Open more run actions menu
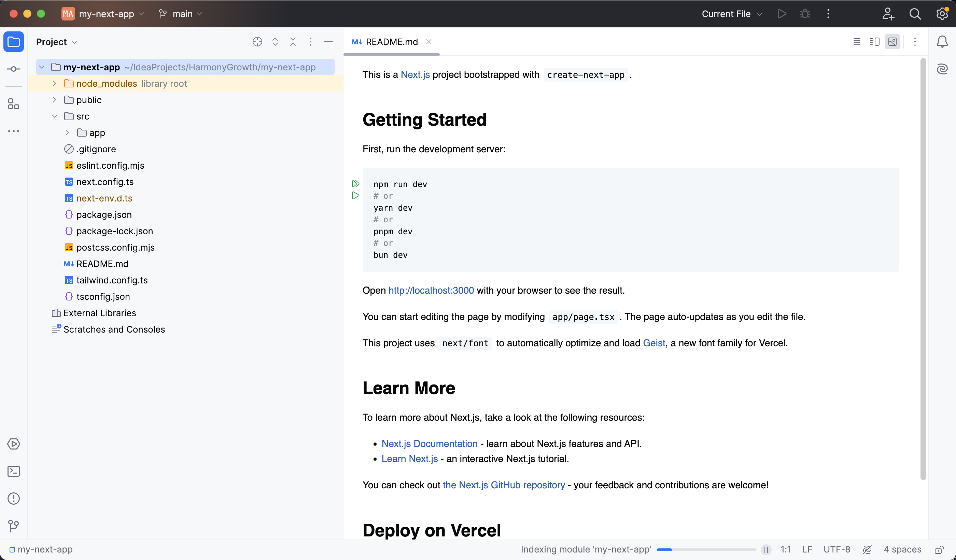The height and width of the screenshot is (560, 956). click(828, 14)
